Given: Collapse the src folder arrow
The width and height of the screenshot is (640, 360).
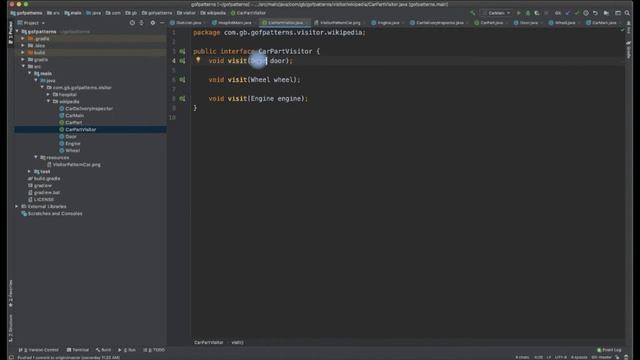Looking at the screenshot, I should pos(23,66).
